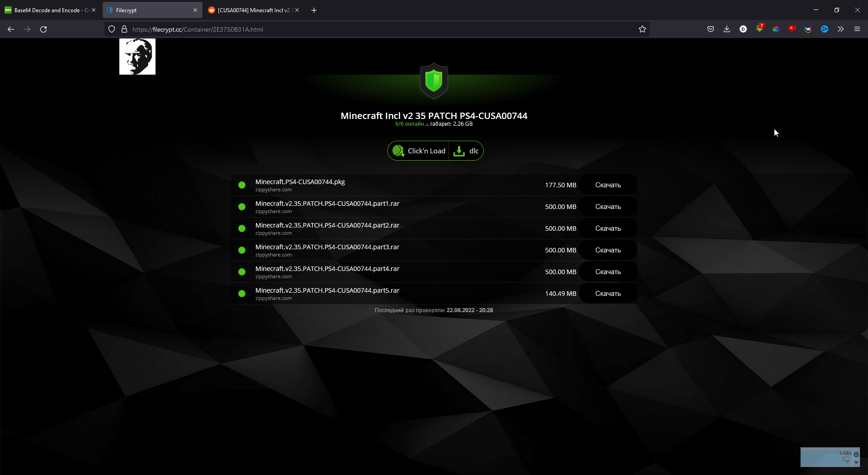Click Скачать for part1.rar
Image resolution: width=868 pixels, height=475 pixels.
(608, 207)
